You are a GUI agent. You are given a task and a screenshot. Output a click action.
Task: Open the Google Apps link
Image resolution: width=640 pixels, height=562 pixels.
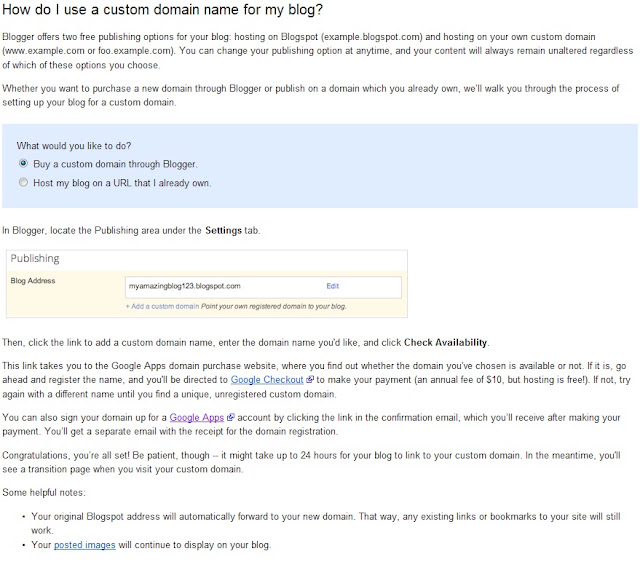(x=197, y=417)
